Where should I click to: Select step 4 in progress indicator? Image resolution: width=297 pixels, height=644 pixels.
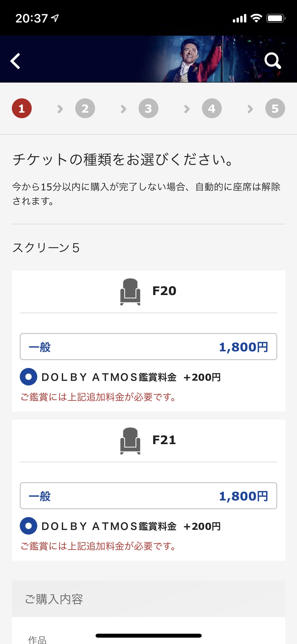(212, 108)
